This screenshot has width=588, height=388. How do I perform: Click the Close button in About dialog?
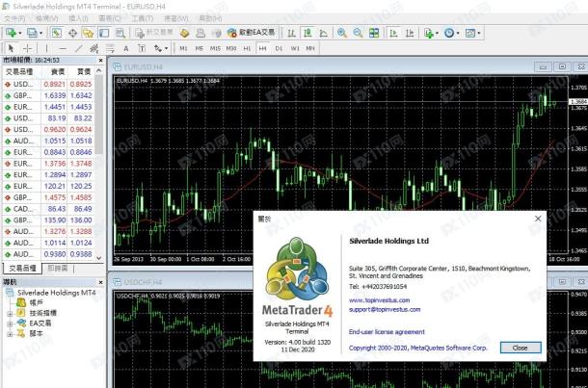[x=521, y=348]
